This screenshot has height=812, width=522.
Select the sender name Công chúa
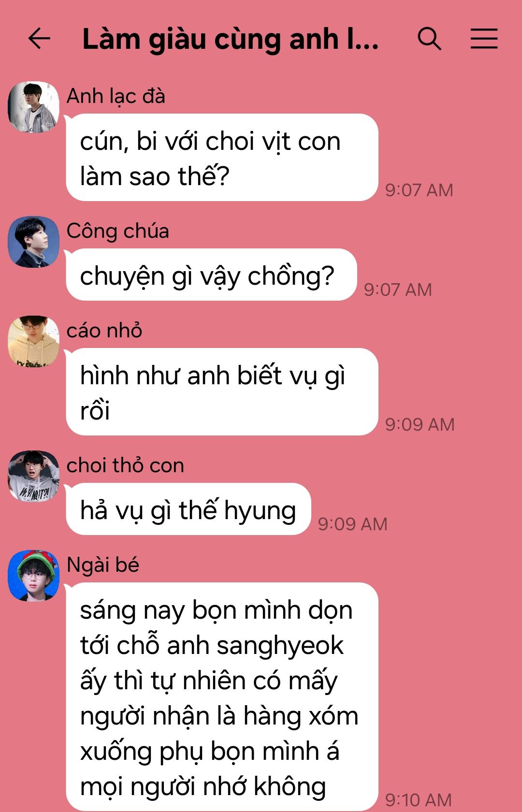118,231
